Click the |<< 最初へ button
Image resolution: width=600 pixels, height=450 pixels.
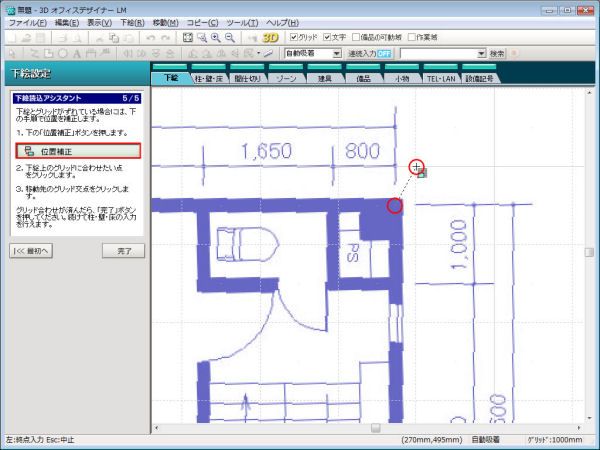point(31,250)
